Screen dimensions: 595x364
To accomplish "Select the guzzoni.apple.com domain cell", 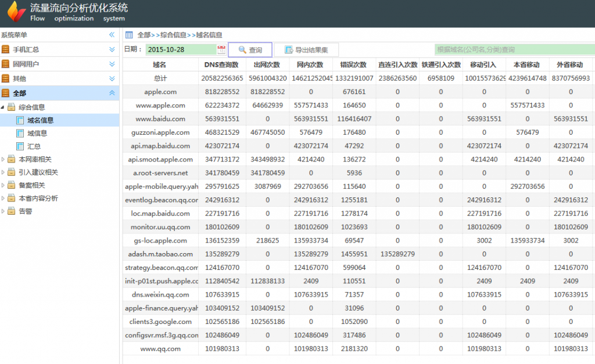I will tap(160, 132).
